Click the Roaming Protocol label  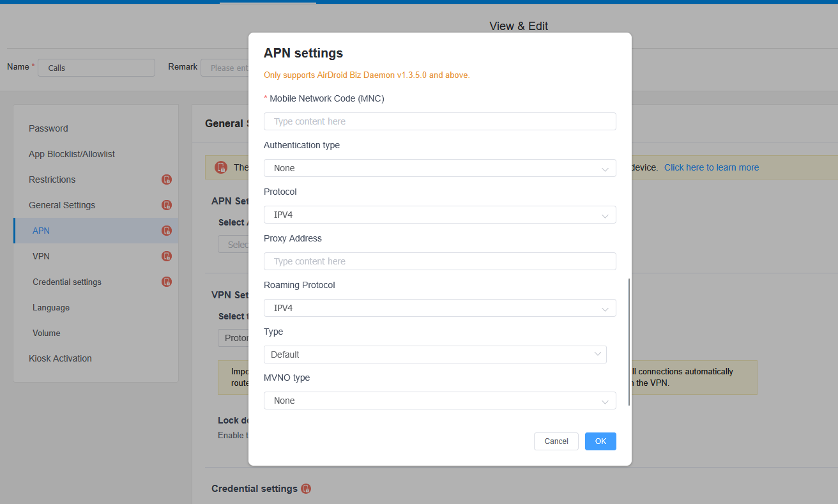pyautogui.click(x=300, y=285)
